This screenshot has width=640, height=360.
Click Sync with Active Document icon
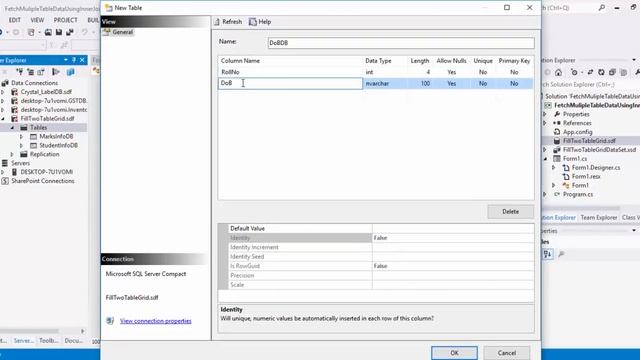point(590,72)
